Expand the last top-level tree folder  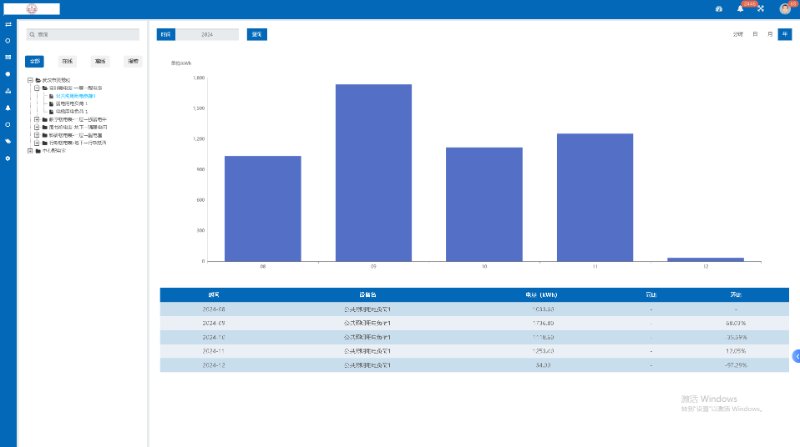point(30,150)
